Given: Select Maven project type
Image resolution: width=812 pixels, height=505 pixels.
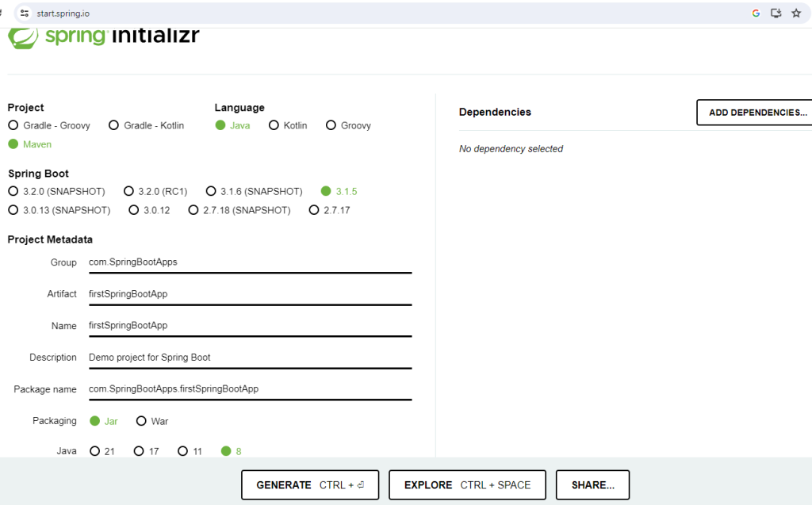Looking at the screenshot, I should (x=30, y=144).
